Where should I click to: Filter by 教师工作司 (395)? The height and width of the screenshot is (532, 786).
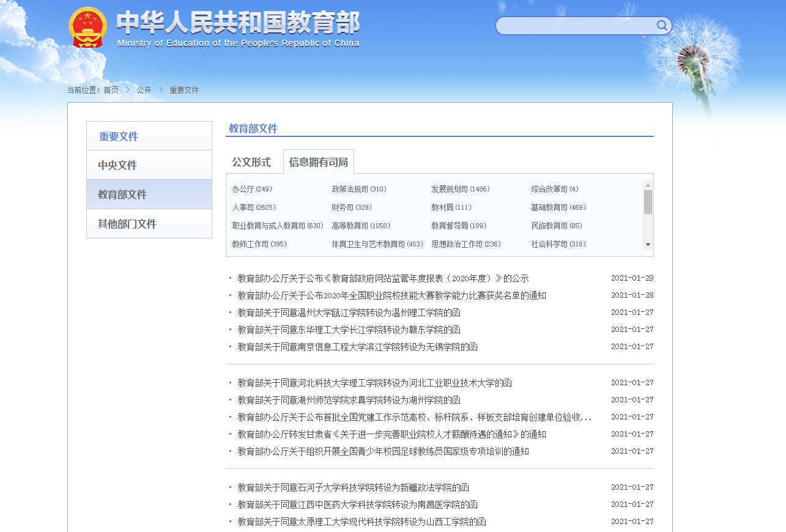[x=259, y=245]
